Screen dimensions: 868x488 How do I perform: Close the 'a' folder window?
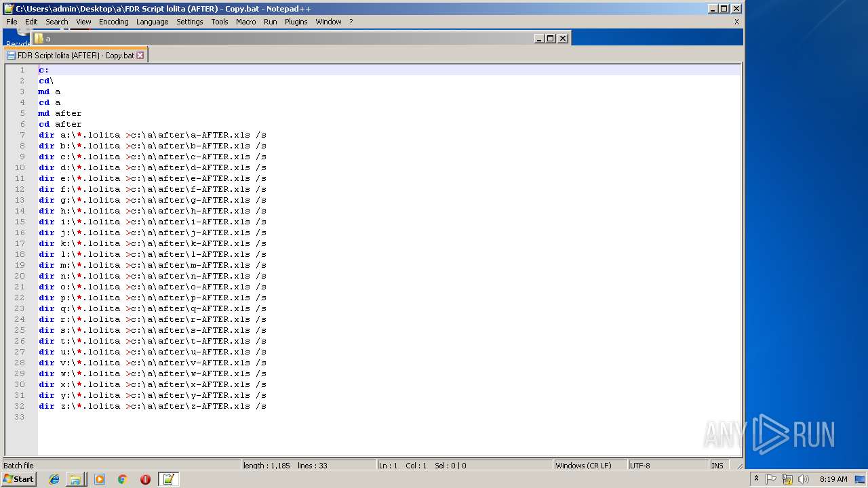562,39
